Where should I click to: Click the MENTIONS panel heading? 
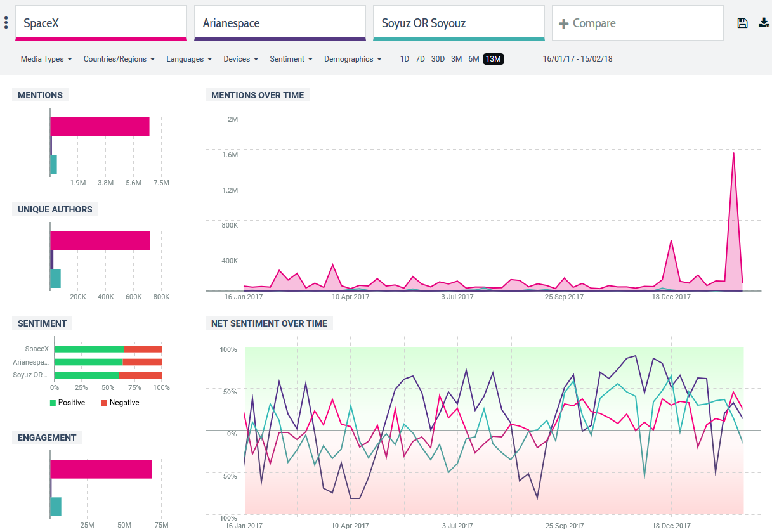41,95
